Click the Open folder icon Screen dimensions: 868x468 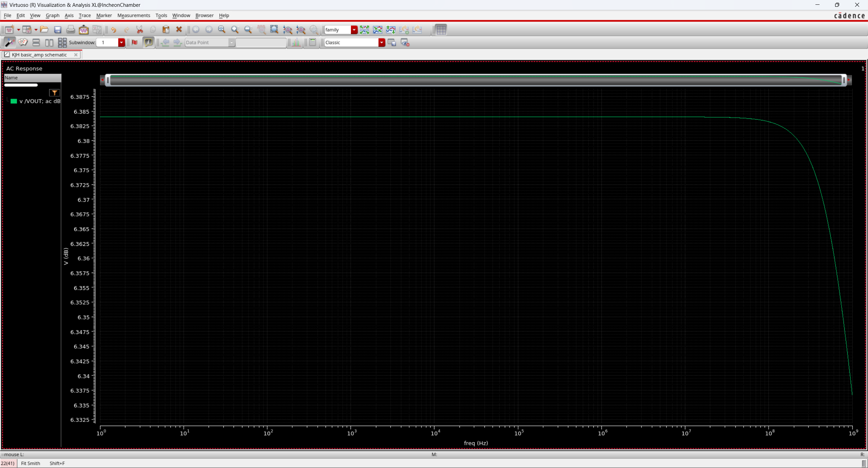click(44, 30)
